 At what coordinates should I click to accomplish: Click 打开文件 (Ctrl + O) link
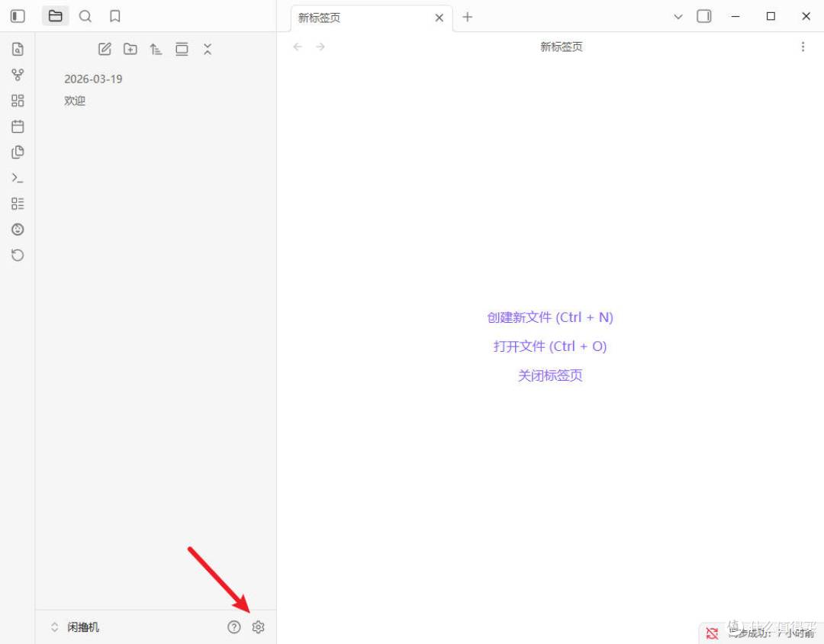point(550,346)
